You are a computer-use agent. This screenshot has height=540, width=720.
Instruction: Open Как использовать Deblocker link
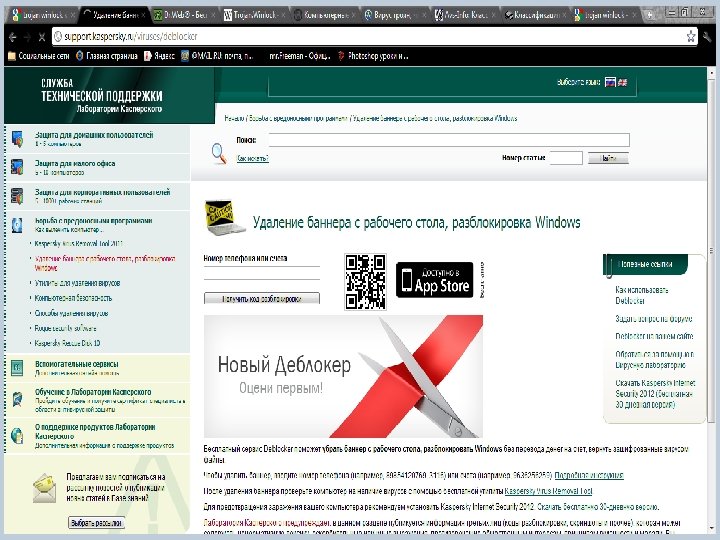point(641,295)
